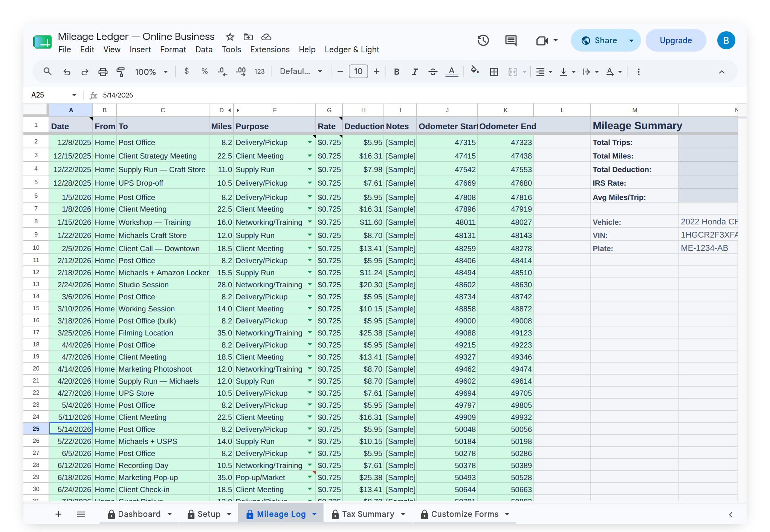Screen dimensions: 770x532
Task: Click the redo arrow icon
Action: (x=85, y=72)
